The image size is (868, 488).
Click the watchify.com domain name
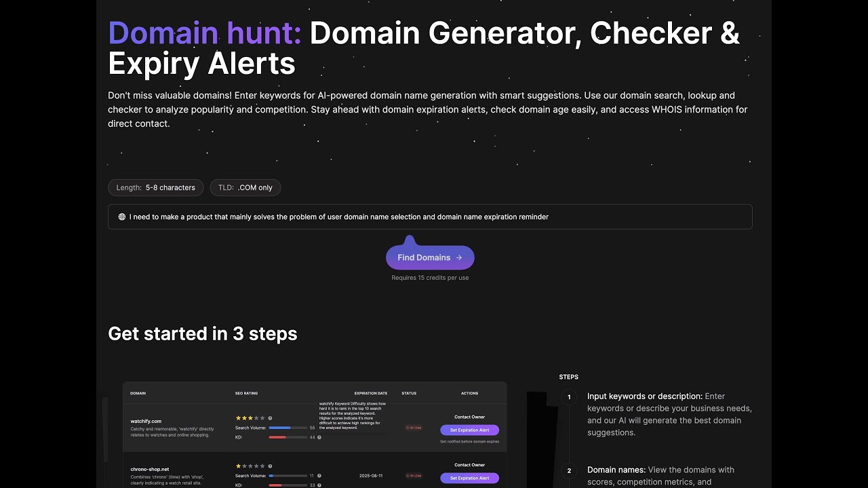146,421
